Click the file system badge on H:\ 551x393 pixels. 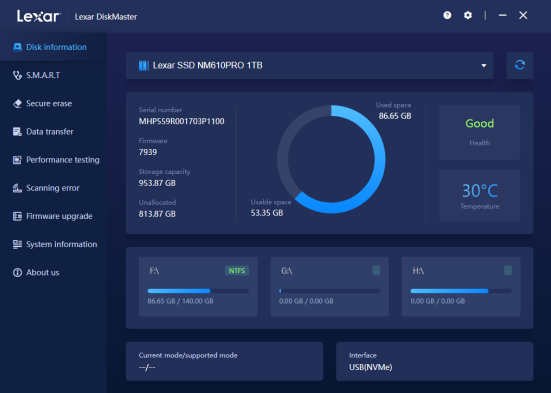coord(508,270)
